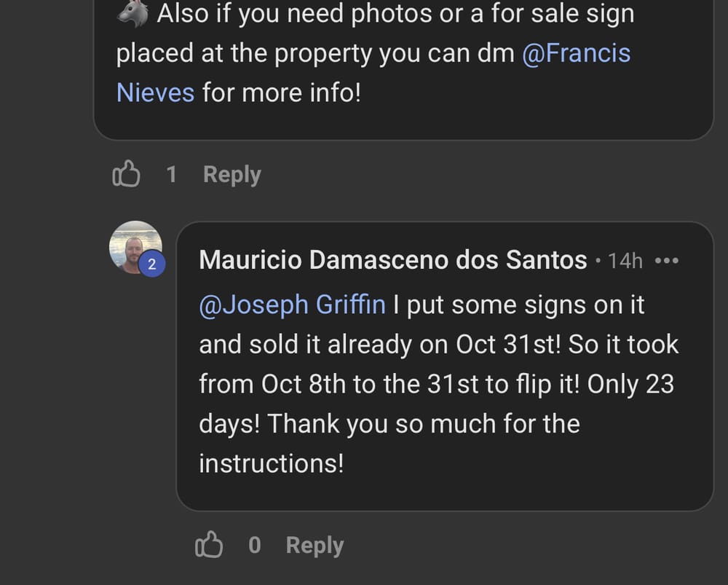Like the comment mentioning Francis Nieves
The image size is (728, 585).
126,175
